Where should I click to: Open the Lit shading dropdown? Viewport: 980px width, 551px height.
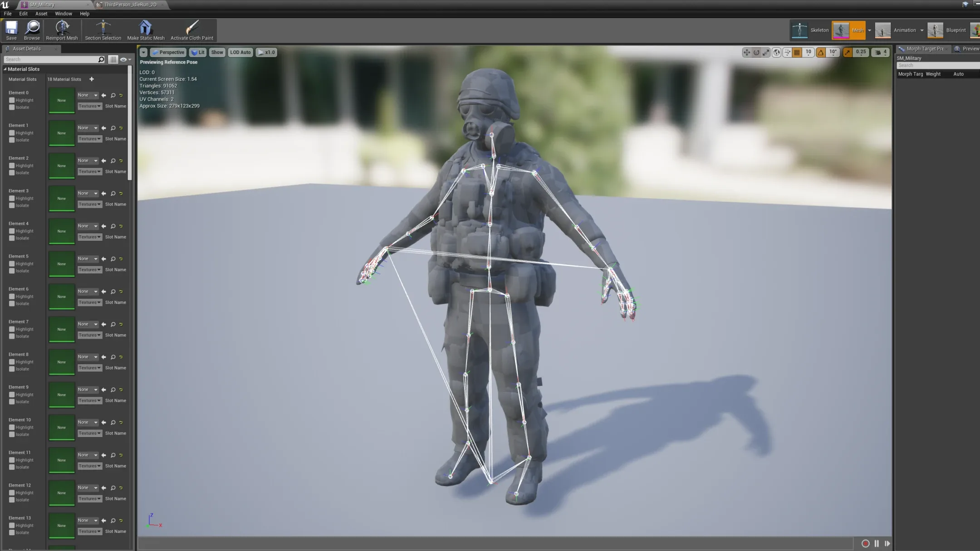click(198, 52)
